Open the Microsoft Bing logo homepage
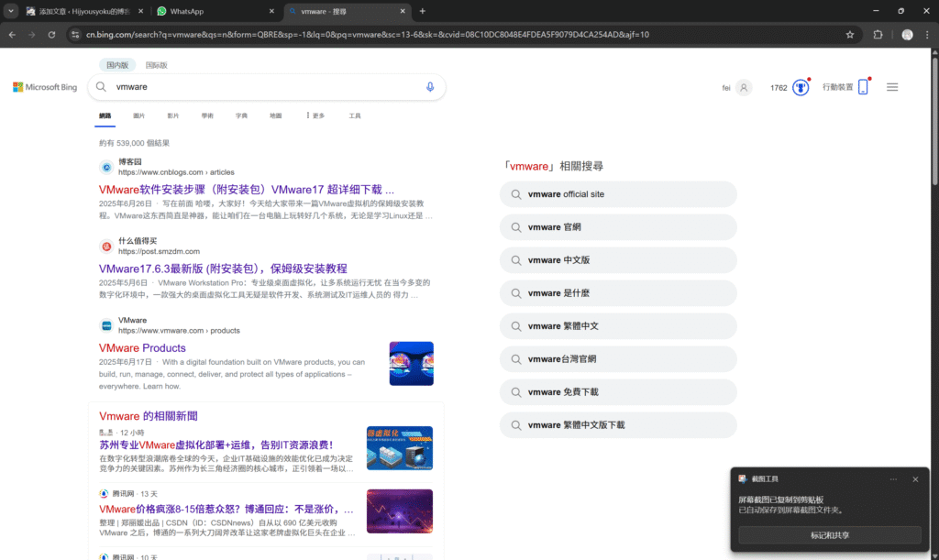939x560 pixels. [x=45, y=87]
